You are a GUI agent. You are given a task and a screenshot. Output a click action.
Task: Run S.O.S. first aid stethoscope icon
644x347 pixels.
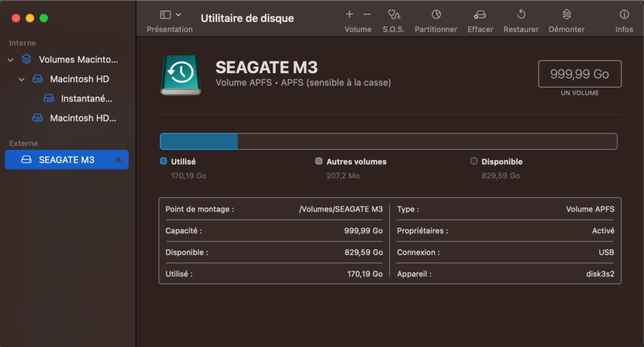(x=394, y=15)
